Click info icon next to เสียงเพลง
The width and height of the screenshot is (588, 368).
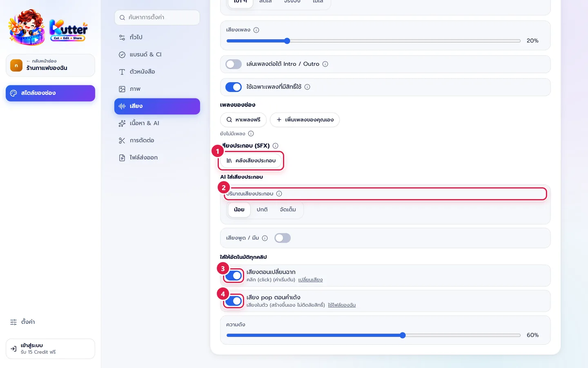pyautogui.click(x=256, y=30)
